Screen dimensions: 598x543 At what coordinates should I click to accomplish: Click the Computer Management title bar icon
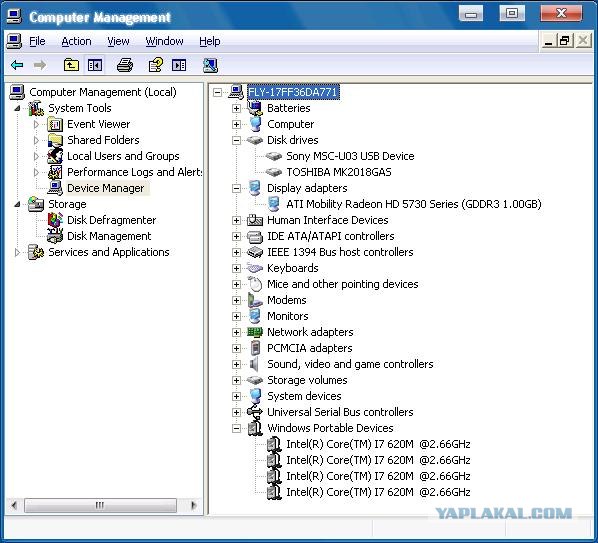coord(14,16)
